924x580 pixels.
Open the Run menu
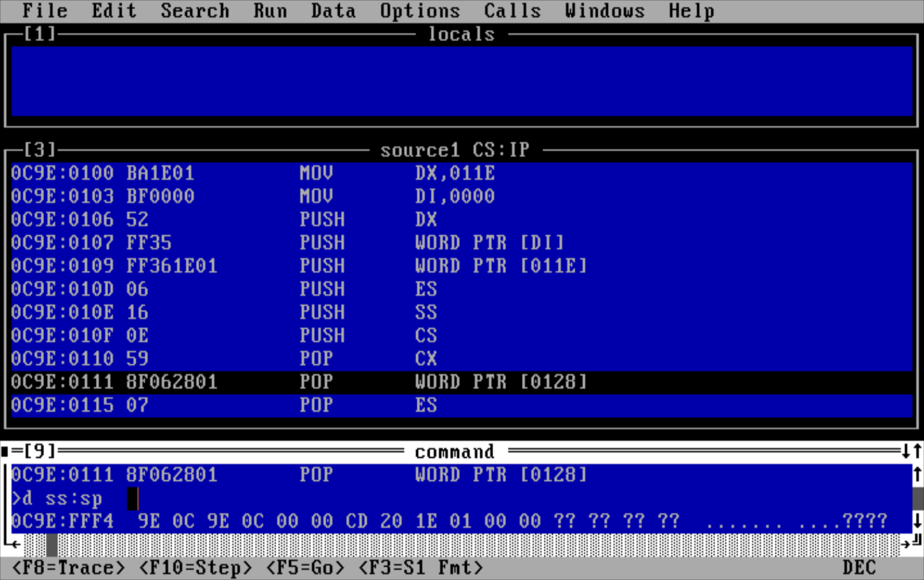270,11
